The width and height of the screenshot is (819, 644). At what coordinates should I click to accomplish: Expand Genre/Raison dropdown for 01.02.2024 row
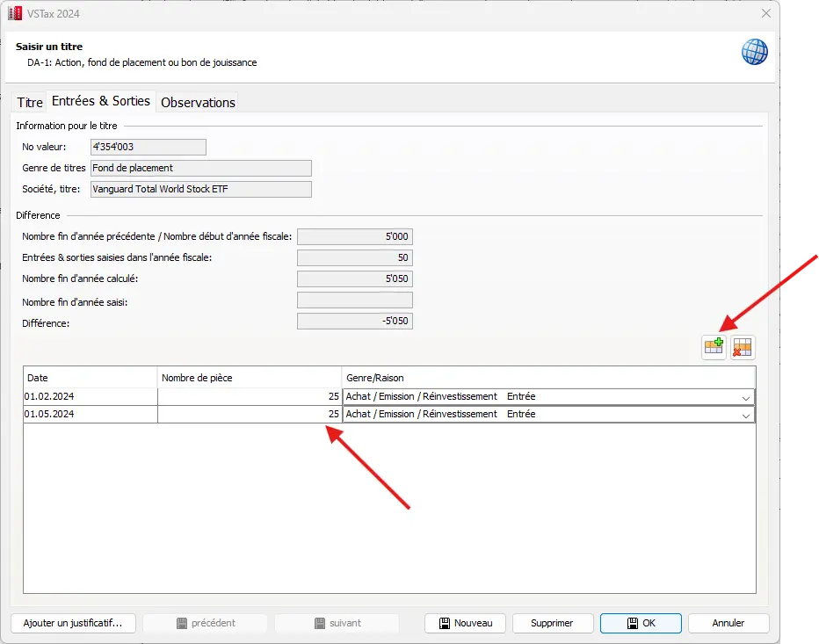[x=745, y=397]
